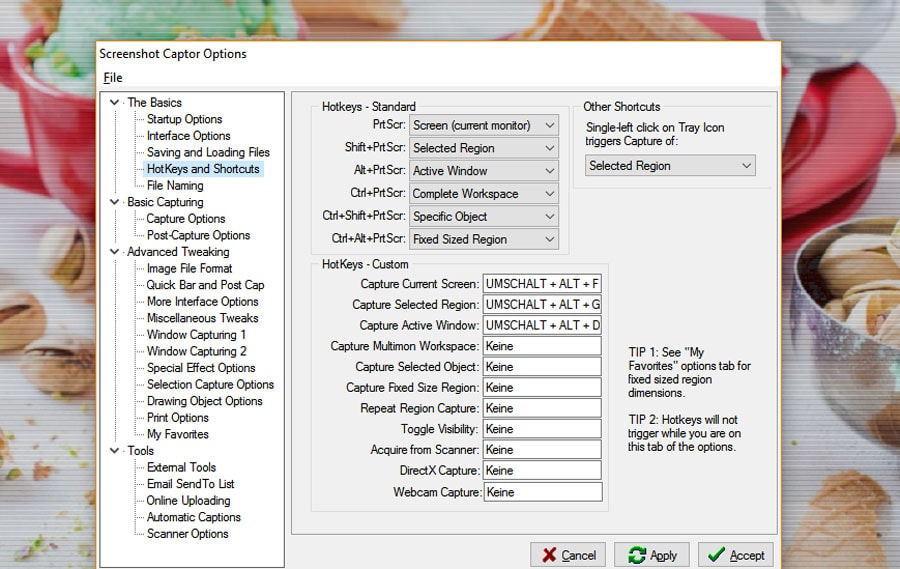The image size is (900, 569).
Task: Open Window Capturing 1 page
Action: click(x=196, y=335)
